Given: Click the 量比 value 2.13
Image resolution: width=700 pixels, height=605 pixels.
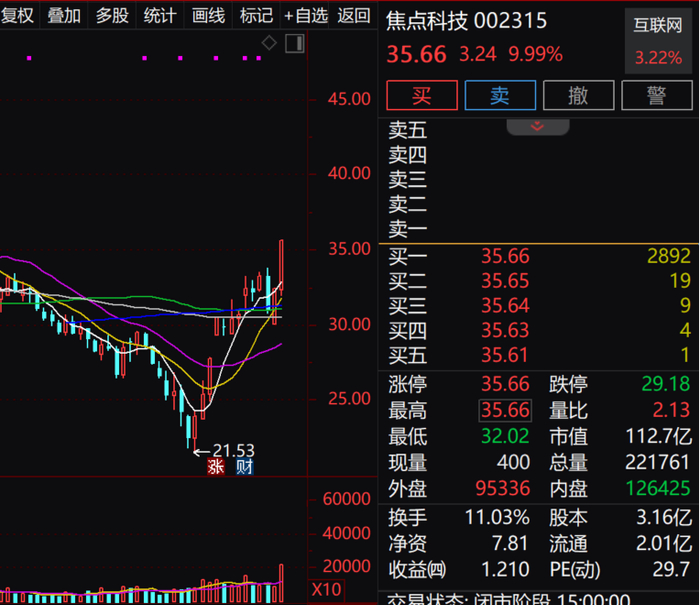Looking at the screenshot, I should 671,410.
